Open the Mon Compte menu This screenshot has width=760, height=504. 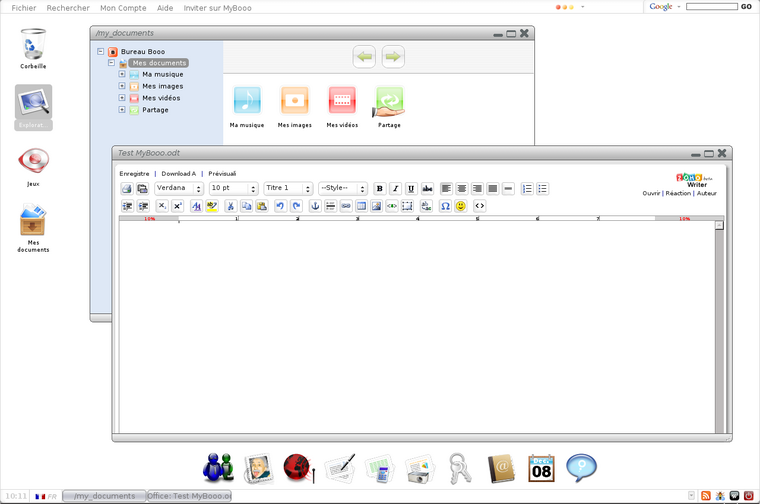click(x=123, y=8)
